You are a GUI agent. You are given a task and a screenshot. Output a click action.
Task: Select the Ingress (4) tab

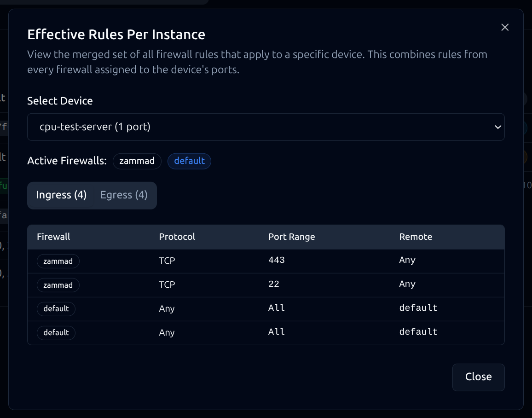(61, 195)
